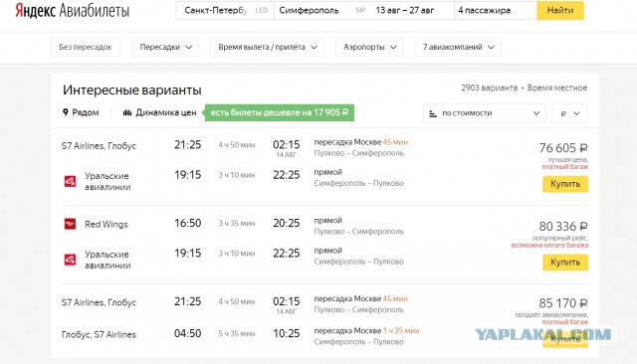Edit destination field Симферополь
The width and height of the screenshot is (637, 364).
[x=322, y=11]
